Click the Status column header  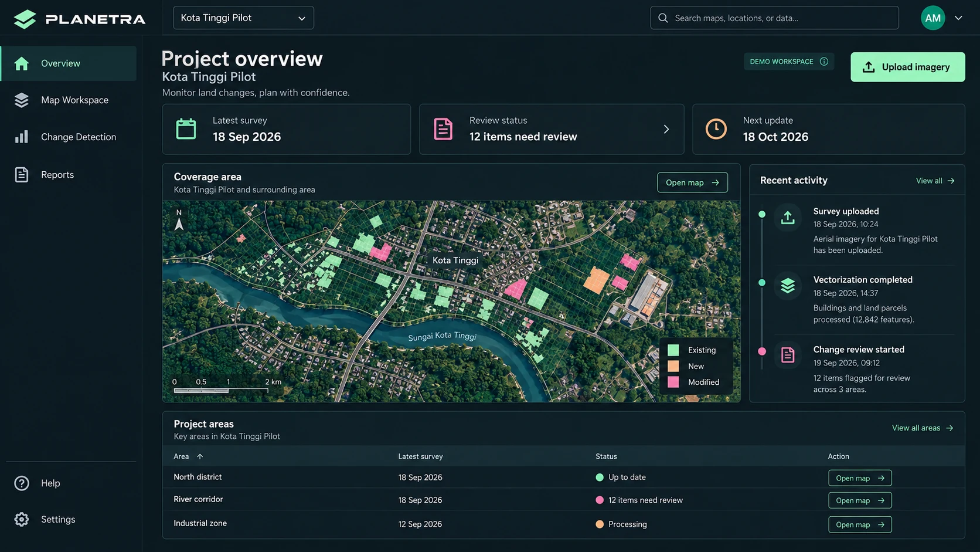click(x=606, y=456)
